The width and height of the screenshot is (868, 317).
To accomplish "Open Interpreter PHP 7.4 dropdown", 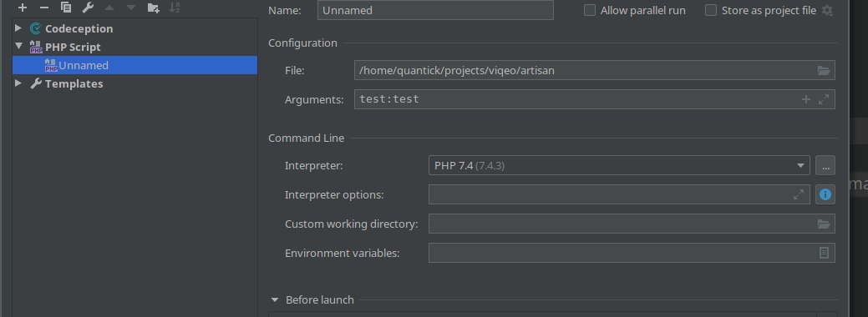I will 619,165.
